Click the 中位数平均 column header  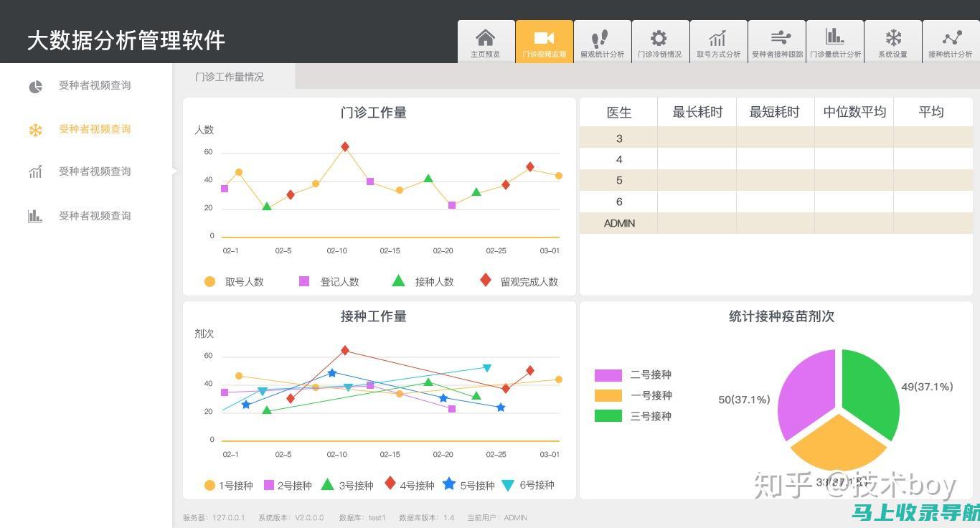click(x=854, y=113)
